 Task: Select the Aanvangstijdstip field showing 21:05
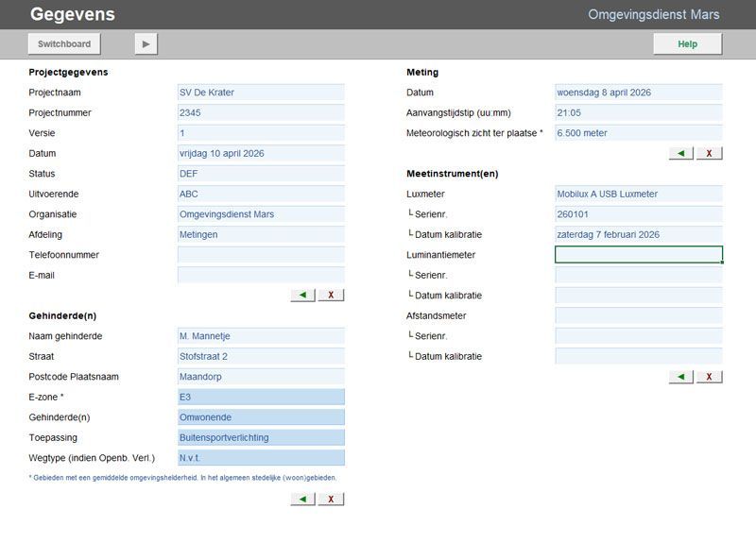click(639, 112)
